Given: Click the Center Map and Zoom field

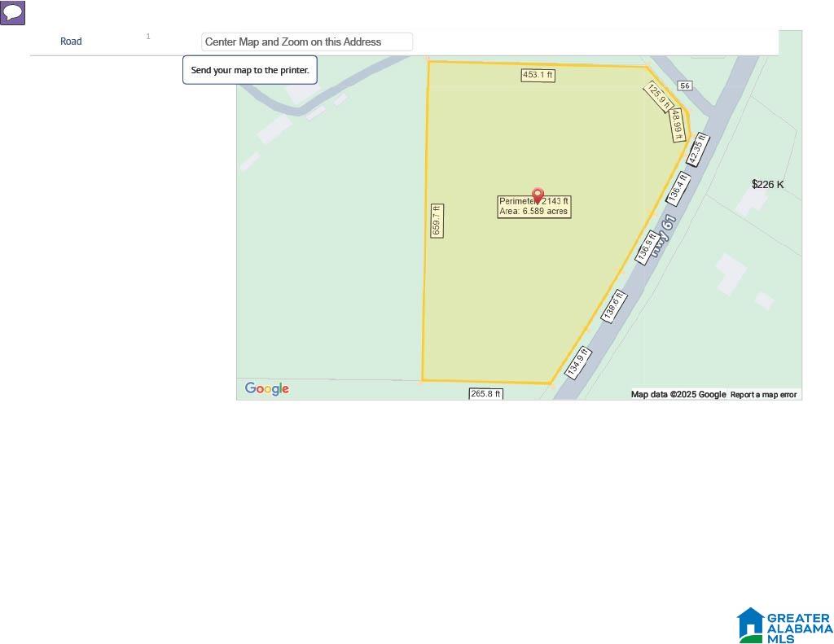Looking at the screenshot, I should 307,42.
